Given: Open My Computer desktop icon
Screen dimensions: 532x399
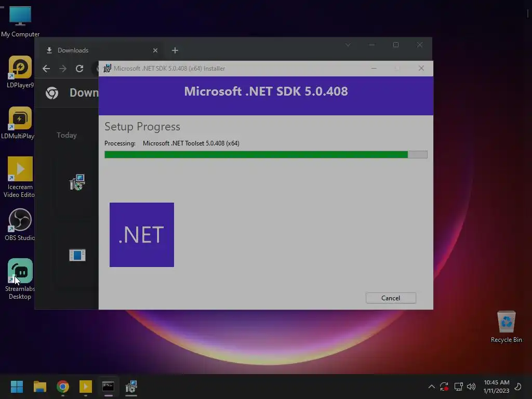Looking at the screenshot, I should [x=20, y=21].
